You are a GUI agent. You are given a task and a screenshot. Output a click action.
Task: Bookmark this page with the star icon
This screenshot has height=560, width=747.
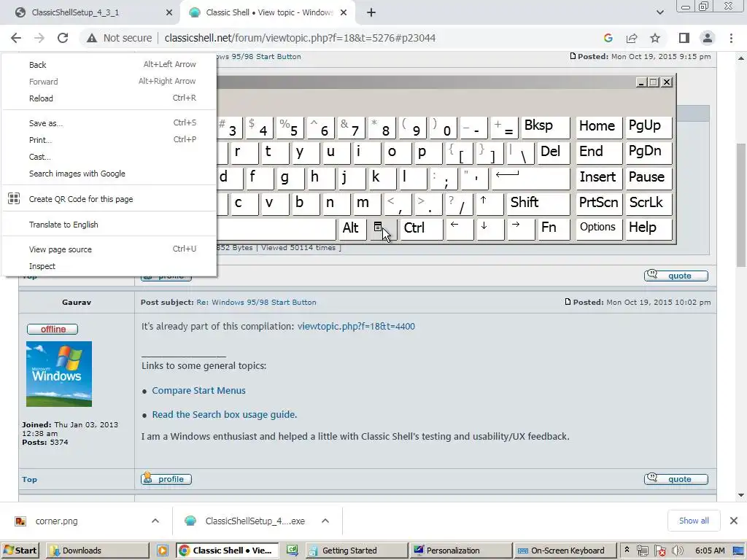(655, 38)
